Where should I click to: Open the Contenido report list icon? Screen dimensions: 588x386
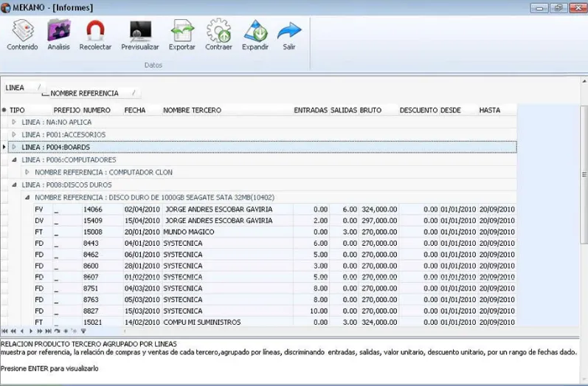click(22, 31)
